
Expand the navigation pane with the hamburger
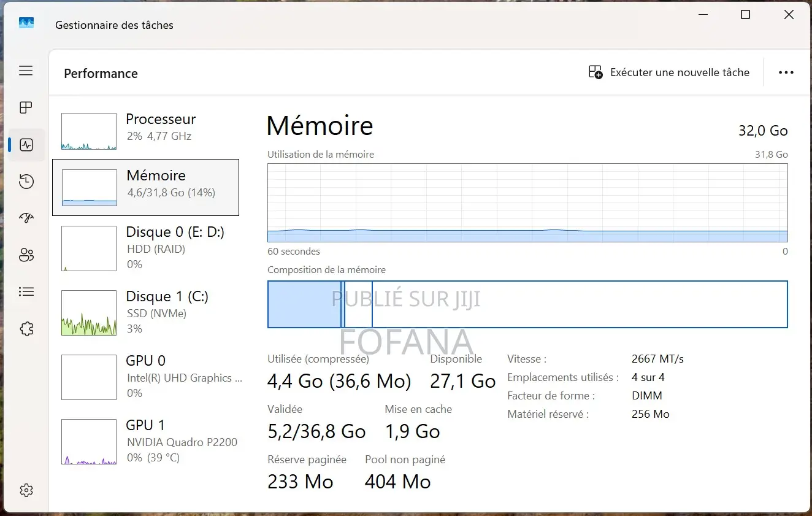pyautogui.click(x=26, y=71)
